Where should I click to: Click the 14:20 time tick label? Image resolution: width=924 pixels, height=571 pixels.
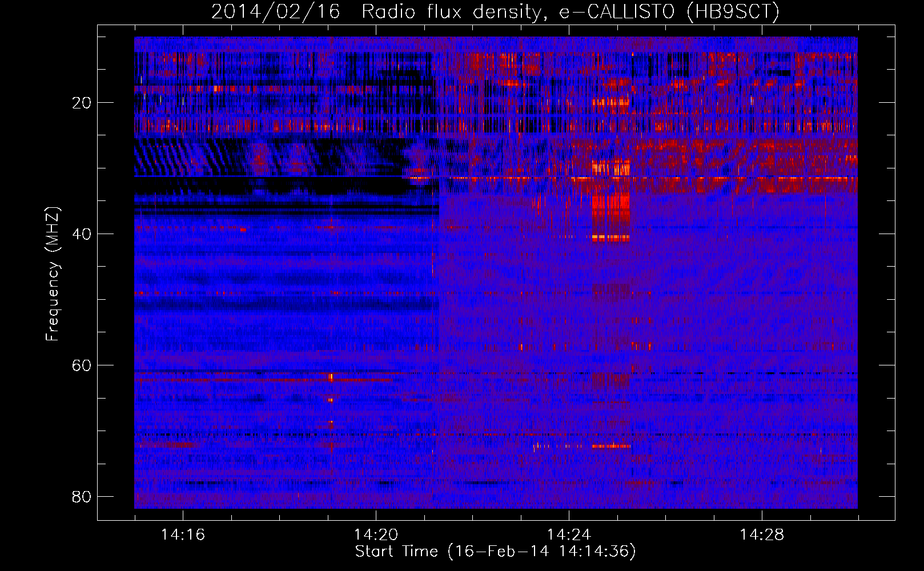(376, 535)
